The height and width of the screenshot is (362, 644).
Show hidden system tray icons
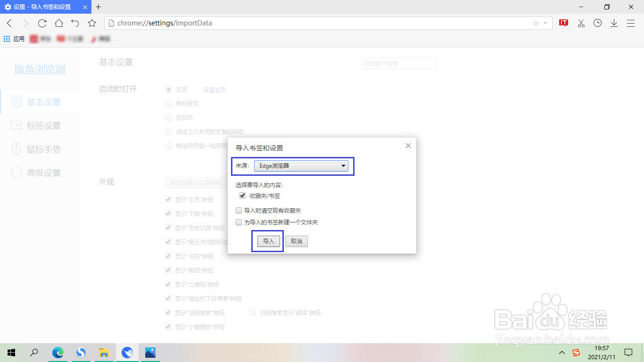(x=561, y=353)
